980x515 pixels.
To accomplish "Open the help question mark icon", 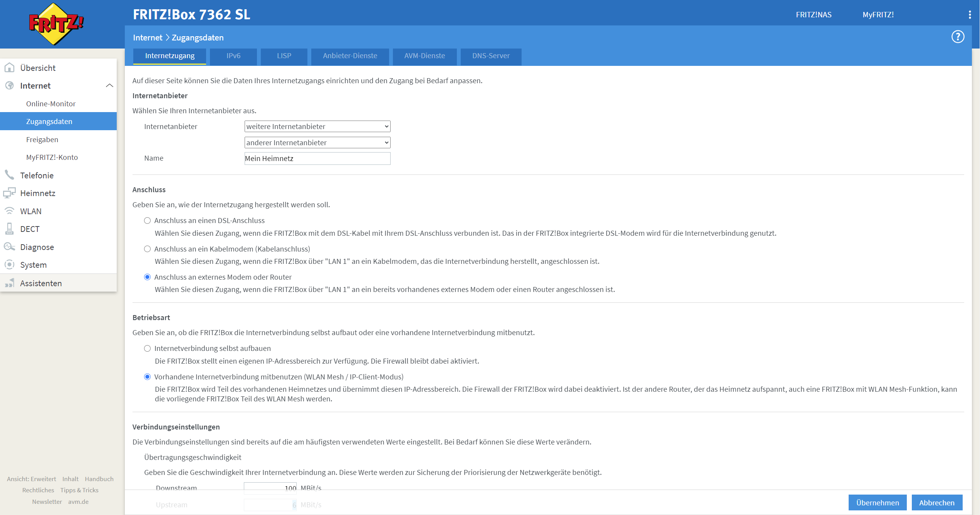I will pyautogui.click(x=958, y=37).
